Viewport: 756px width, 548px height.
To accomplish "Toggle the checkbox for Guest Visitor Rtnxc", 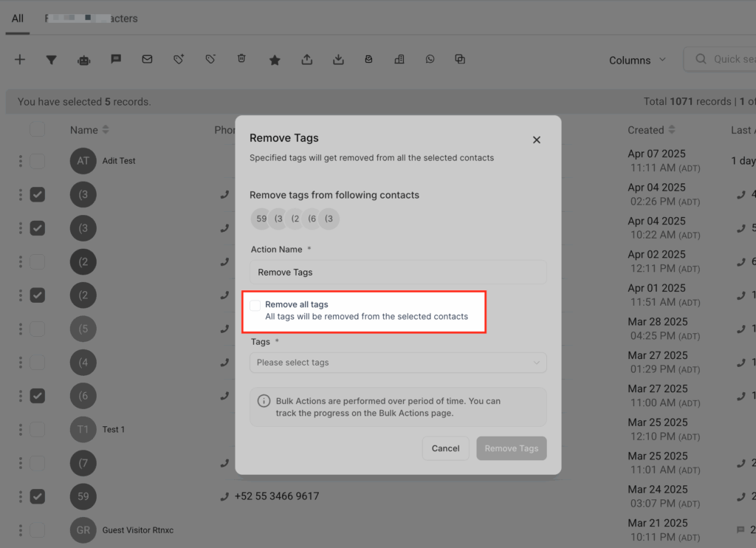I will (38, 530).
